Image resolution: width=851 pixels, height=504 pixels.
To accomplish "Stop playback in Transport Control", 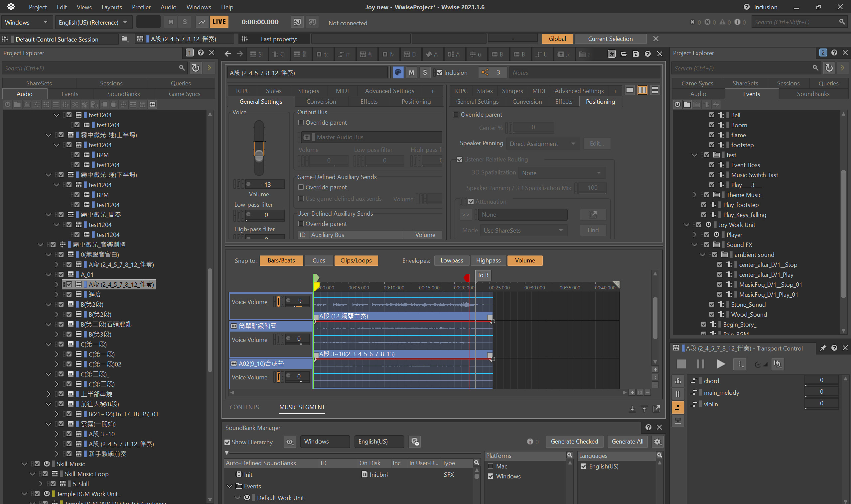I will click(681, 364).
